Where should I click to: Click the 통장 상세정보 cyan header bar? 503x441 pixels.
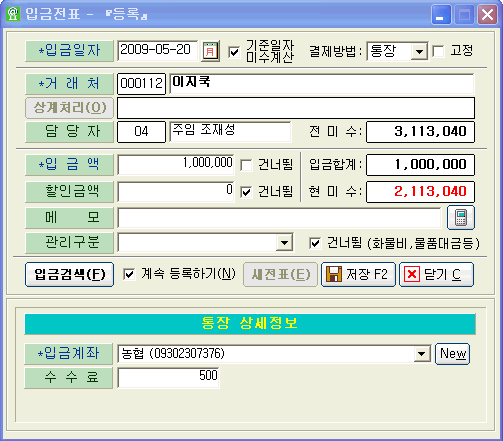(x=250, y=324)
